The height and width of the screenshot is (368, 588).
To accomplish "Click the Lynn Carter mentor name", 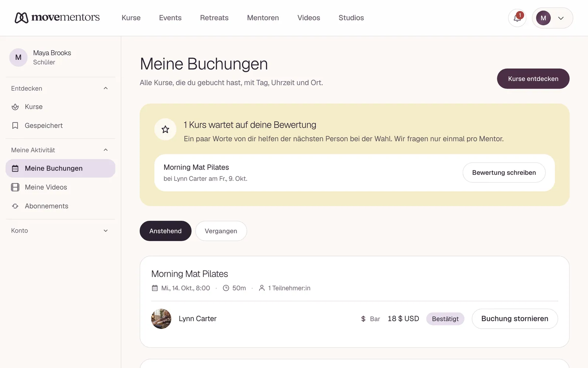I will click(x=197, y=319).
